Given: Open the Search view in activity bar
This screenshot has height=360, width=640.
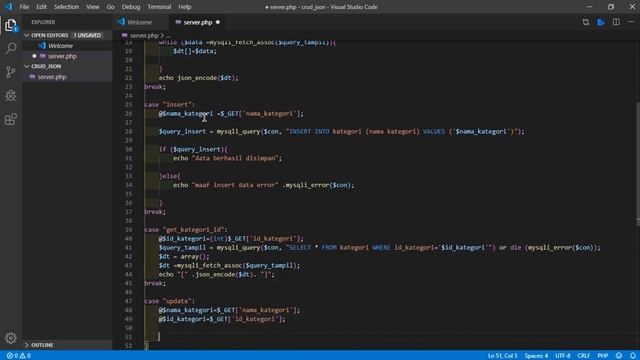Looking at the screenshot, I should 11,49.
